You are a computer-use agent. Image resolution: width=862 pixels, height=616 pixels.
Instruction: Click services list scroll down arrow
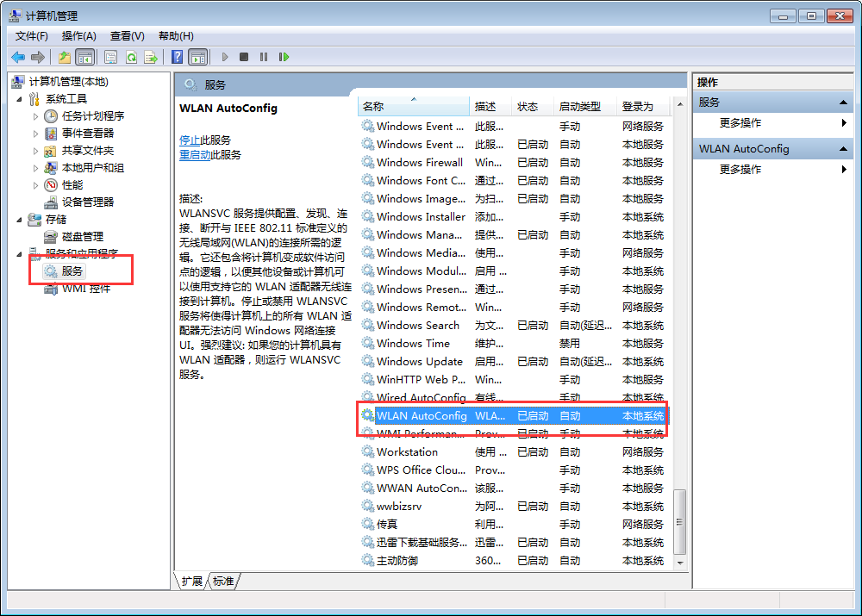click(x=680, y=563)
